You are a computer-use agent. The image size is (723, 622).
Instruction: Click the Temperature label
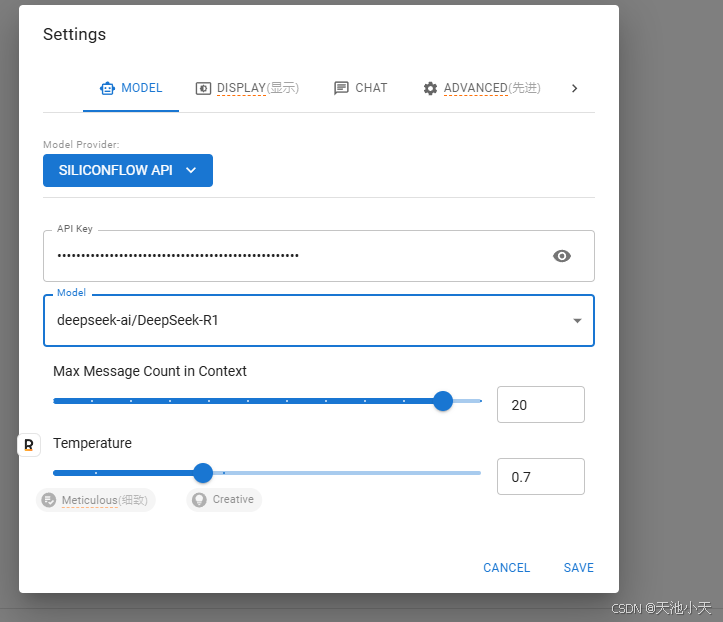tap(92, 443)
